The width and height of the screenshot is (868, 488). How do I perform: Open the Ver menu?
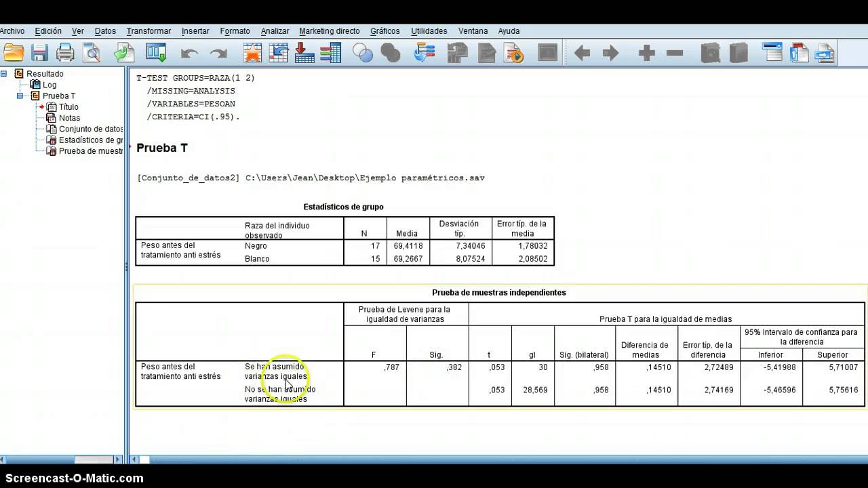click(x=78, y=31)
